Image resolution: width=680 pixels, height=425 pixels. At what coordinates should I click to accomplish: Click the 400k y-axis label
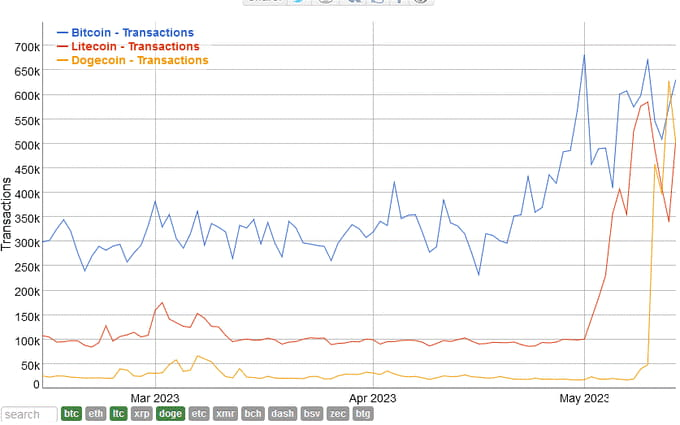(27, 194)
